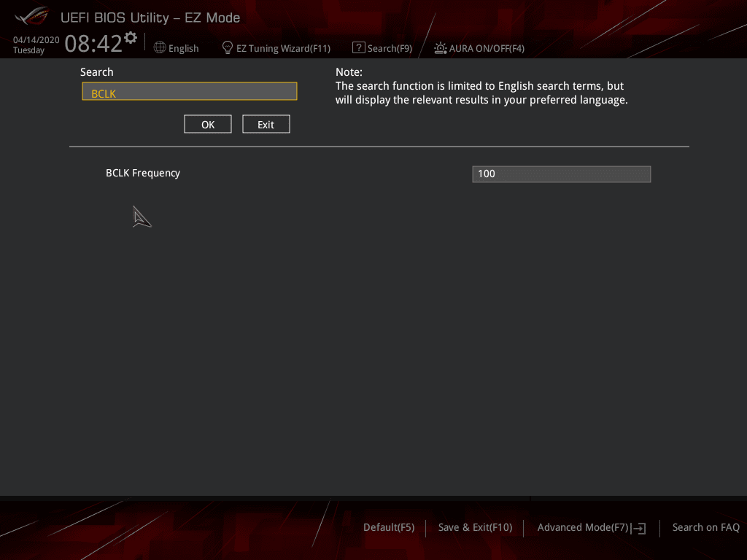Click the Advanced Mode exit arrow icon
Viewport: 747px width, 560px height.
point(639,528)
